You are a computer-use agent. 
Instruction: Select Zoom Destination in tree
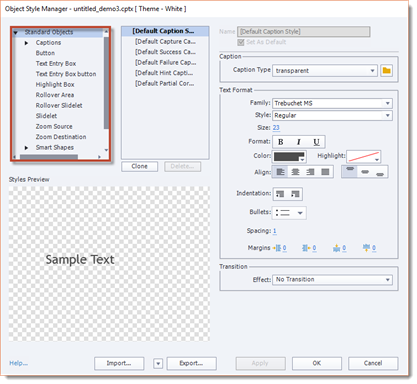pos(61,137)
